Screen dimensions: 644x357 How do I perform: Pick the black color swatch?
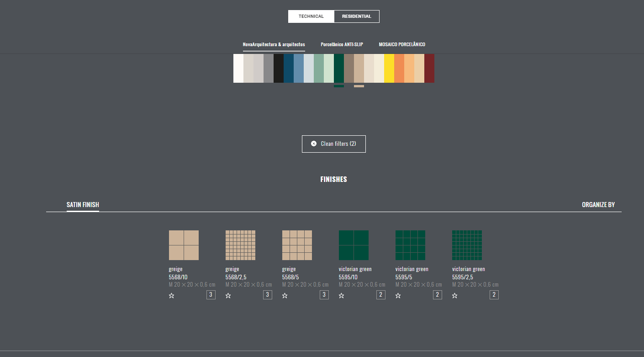click(x=279, y=68)
